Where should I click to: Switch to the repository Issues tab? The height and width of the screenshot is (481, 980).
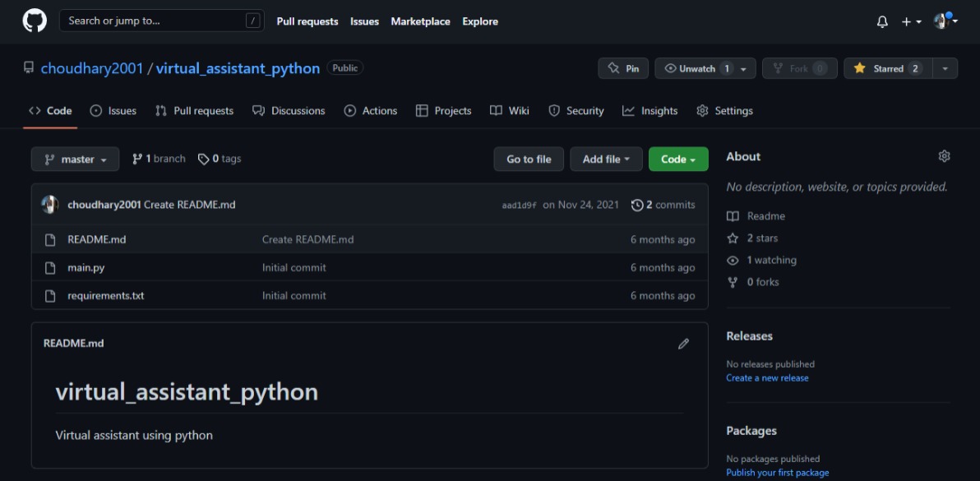point(113,110)
